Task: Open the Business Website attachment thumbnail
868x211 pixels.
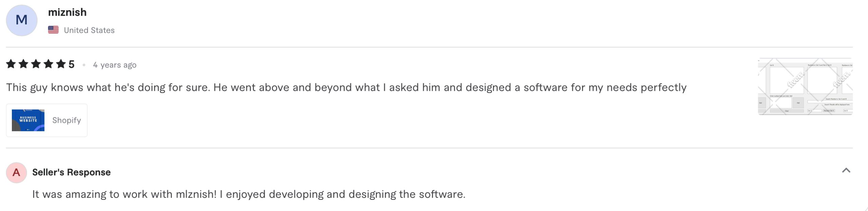Action: click(29, 120)
